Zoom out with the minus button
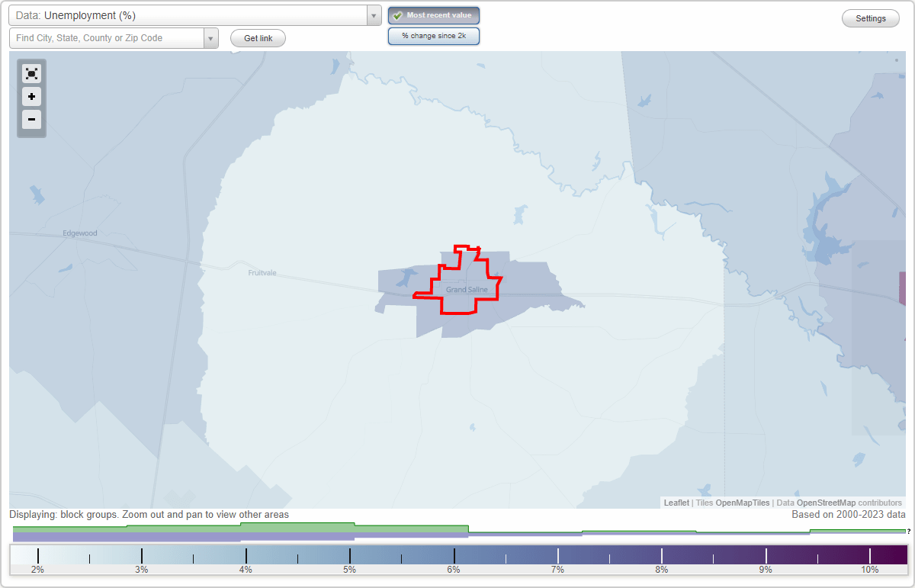Screen dimensions: 915x588 (x=31, y=119)
